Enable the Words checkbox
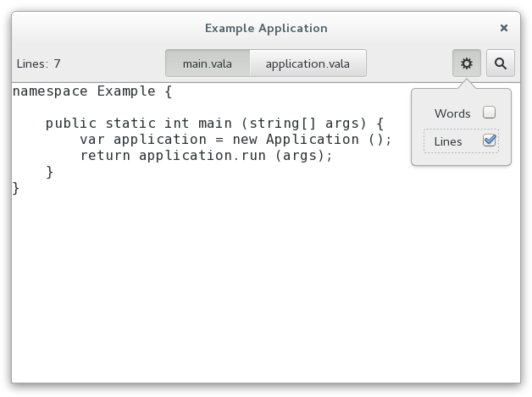532x397 pixels. tap(489, 113)
